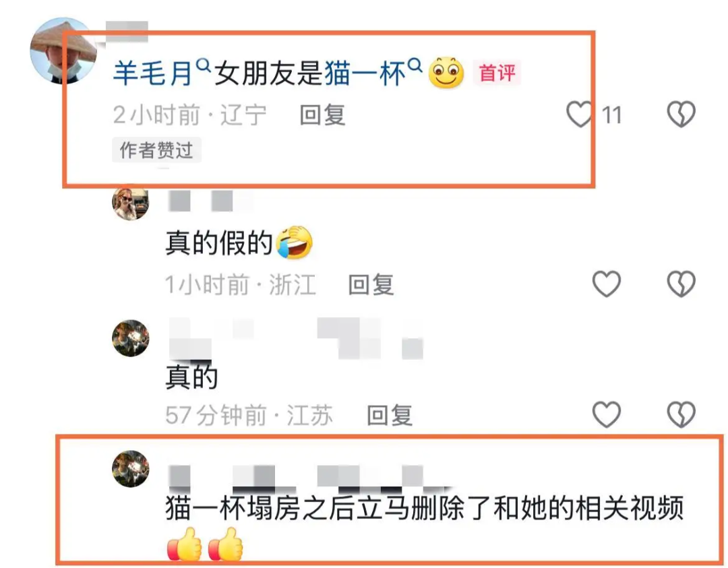728x568 pixels.
Task: Tap the 作者赞过 label
Action: [x=156, y=150]
